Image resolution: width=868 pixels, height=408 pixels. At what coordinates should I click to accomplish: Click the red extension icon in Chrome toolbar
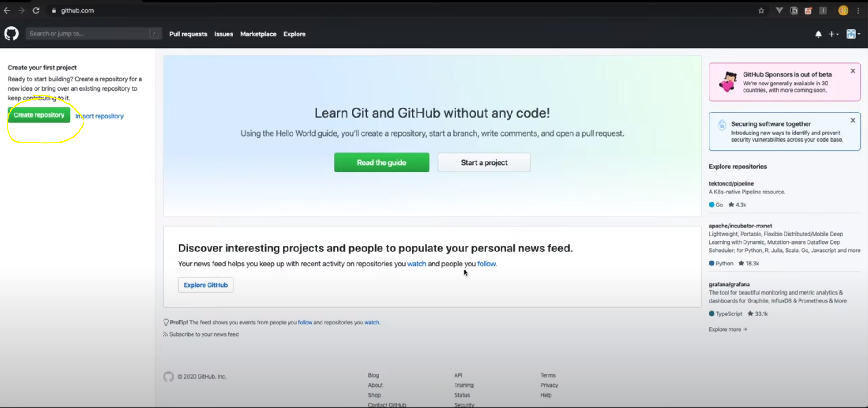(x=808, y=10)
